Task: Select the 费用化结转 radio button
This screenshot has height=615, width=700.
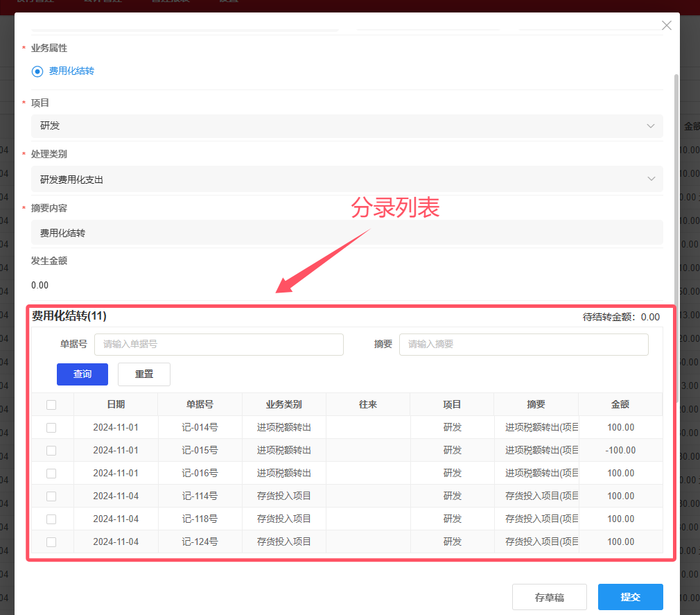Action: (x=37, y=71)
